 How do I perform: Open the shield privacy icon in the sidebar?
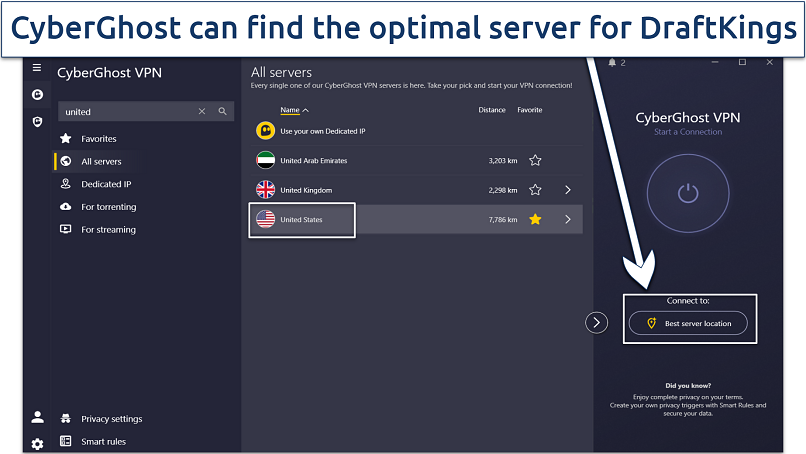[x=37, y=121]
